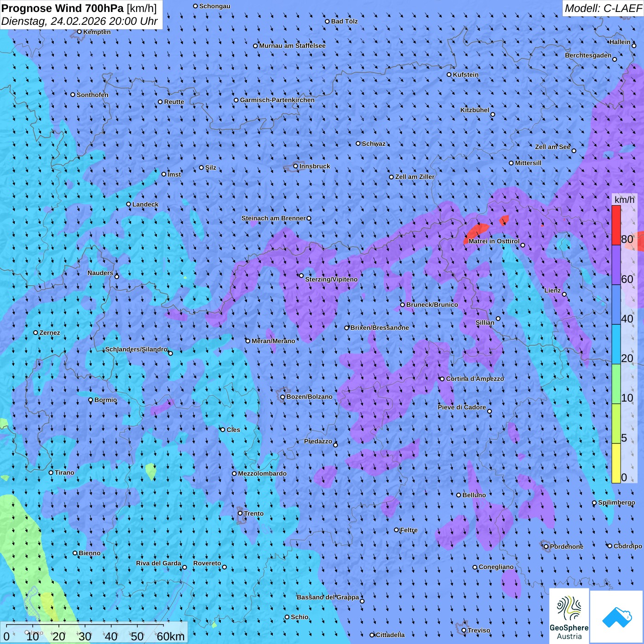
Task: Click the 'Murnau am Staffelsee' label
Action: click(293, 46)
